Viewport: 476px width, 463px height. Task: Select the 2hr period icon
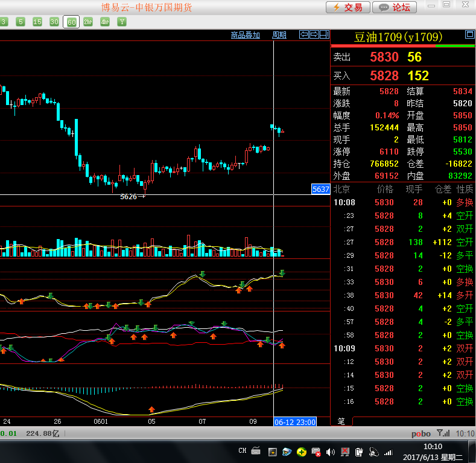click(88, 22)
